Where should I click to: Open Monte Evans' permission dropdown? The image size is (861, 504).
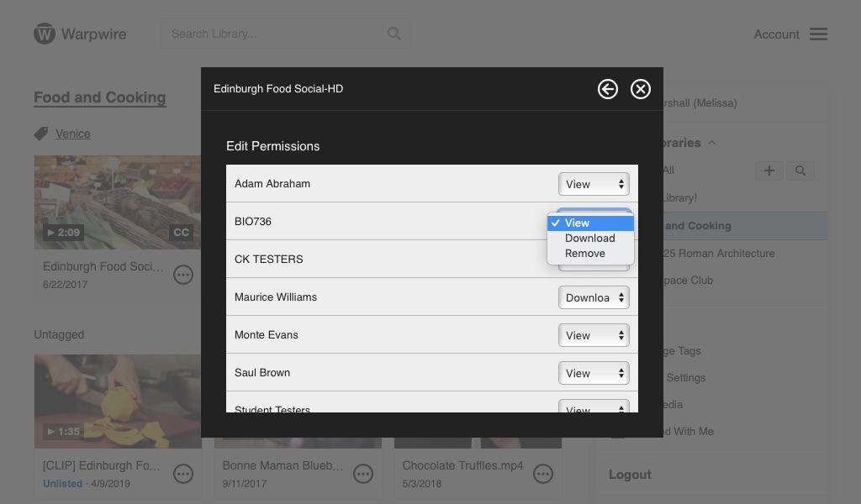pyautogui.click(x=594, y=335)
